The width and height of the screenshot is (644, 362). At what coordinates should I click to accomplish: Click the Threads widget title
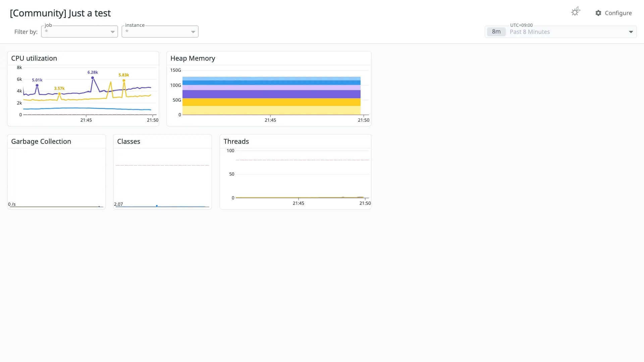pos(236,141)
